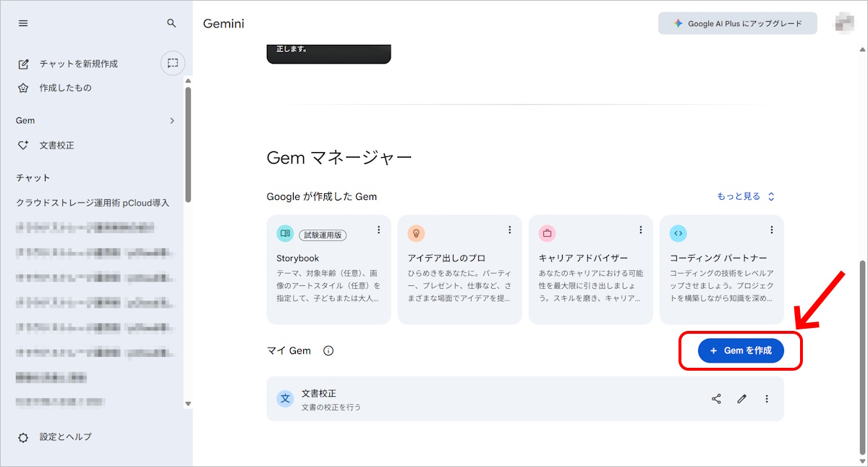Expand the Gem section in the sidebar

(x=173, y=120)
